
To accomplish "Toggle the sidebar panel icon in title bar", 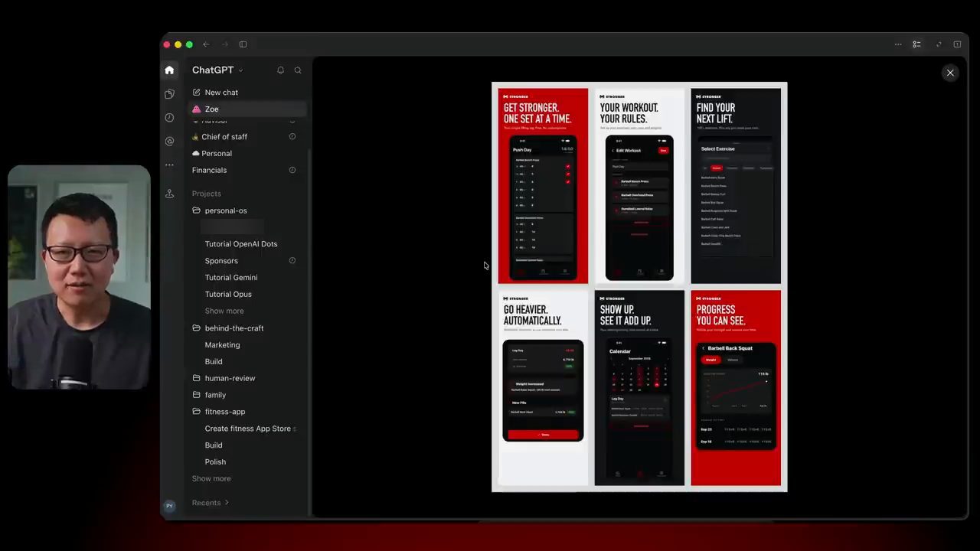I will [243, 44].
